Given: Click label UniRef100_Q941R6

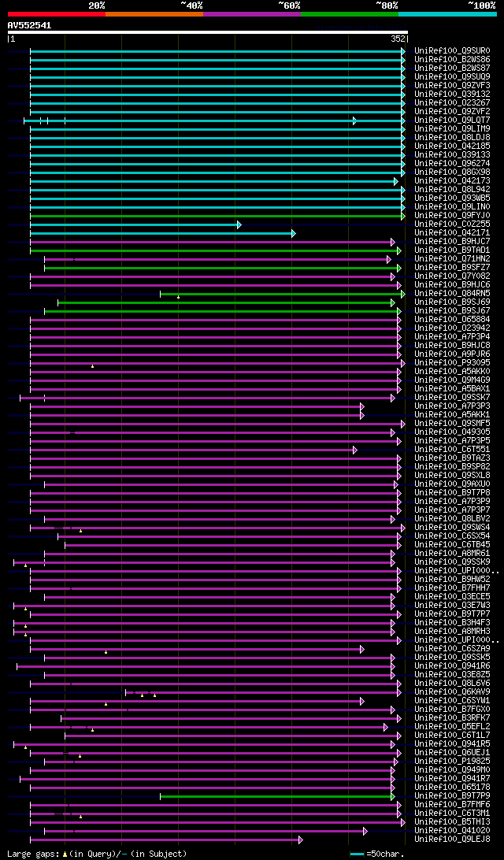Looking at the screenshot, I should point(453,665).
